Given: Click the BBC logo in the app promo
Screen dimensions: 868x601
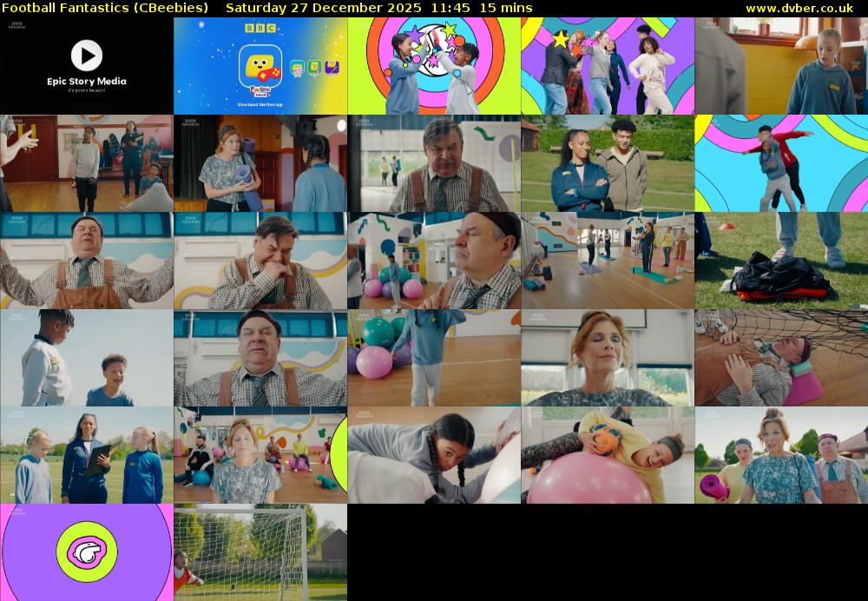Looking at the screenshot, I should pyautogui.click(x=260, y=29).
